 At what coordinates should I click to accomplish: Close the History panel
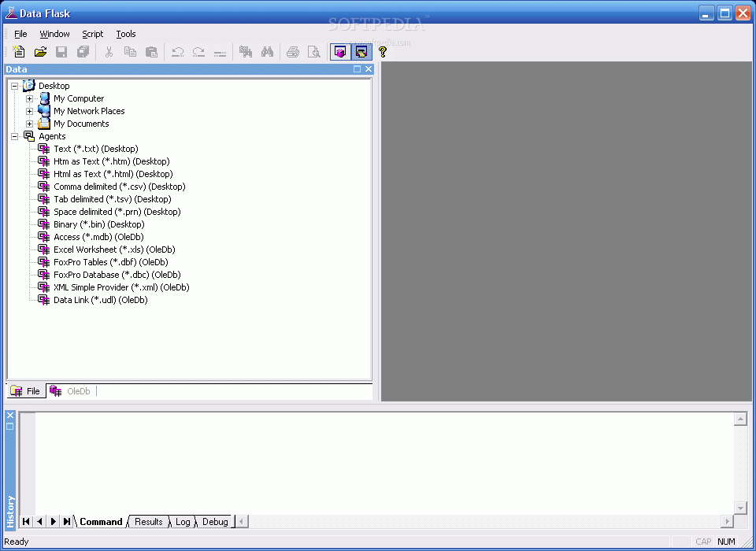(x=10, y=415)
